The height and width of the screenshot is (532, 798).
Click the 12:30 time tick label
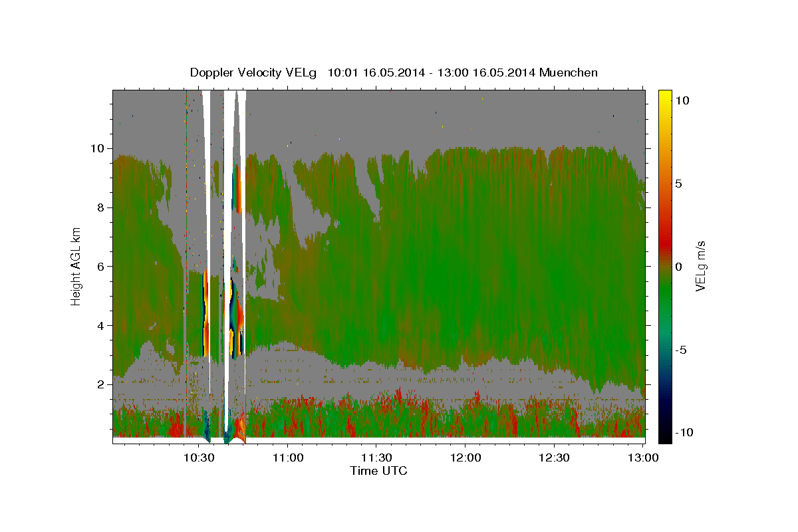(554, 458)
